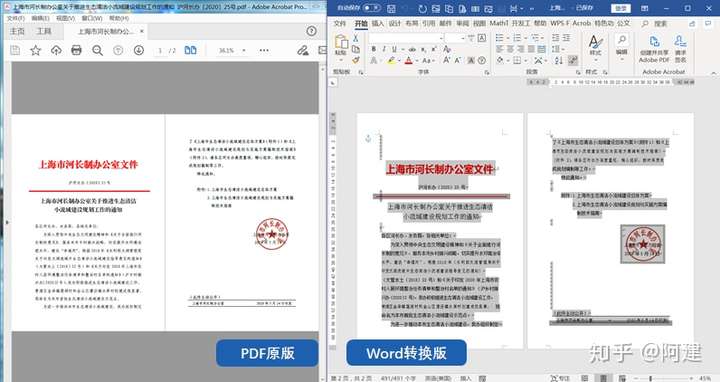Click the two-page view icon in Acrobat

click(x=191, y=50)
